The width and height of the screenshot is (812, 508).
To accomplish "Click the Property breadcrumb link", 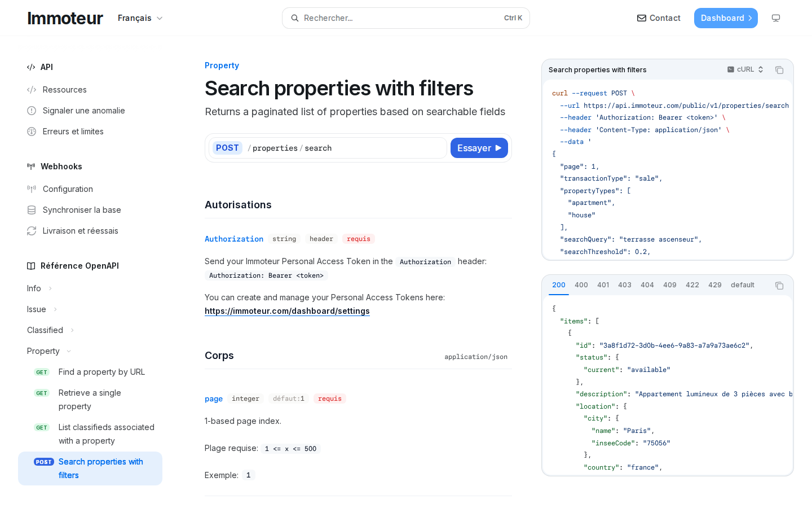I will (x=222, y=65).
